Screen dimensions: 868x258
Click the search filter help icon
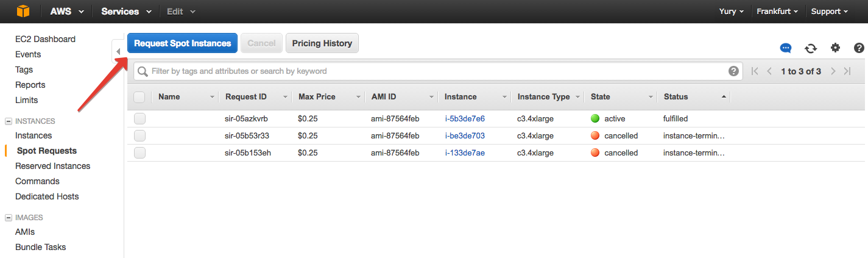(x=733, y=71)
